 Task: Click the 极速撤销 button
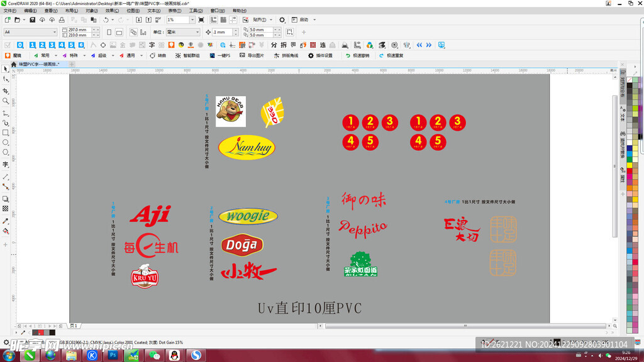357,55
